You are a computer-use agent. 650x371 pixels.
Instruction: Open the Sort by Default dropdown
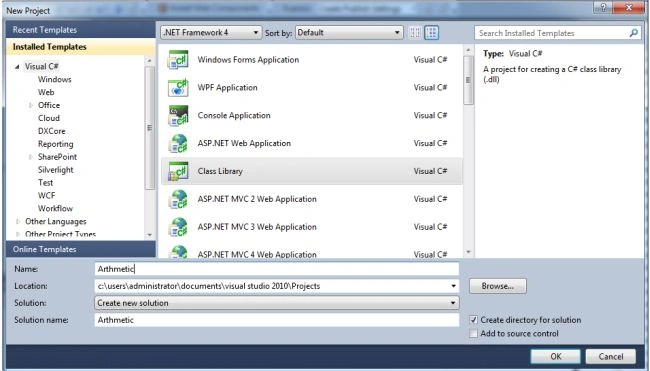point(349,33)
